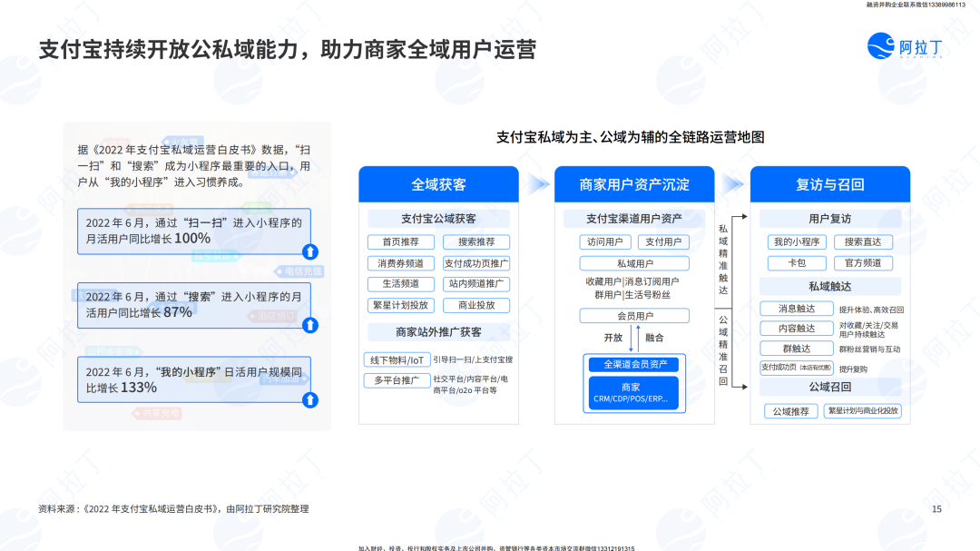
Task: Click 我的小程序 box under 用户复访
Action: tap(797, 242)
